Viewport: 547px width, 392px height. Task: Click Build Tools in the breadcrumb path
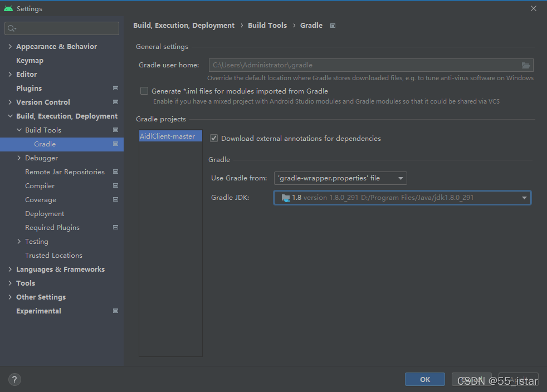pos(267,25)
